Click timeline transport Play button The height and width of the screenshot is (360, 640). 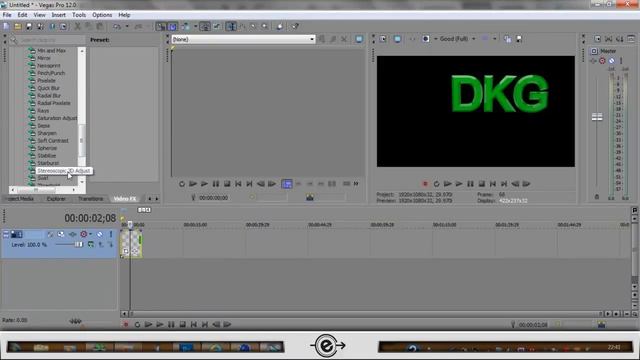coord(160,324)
